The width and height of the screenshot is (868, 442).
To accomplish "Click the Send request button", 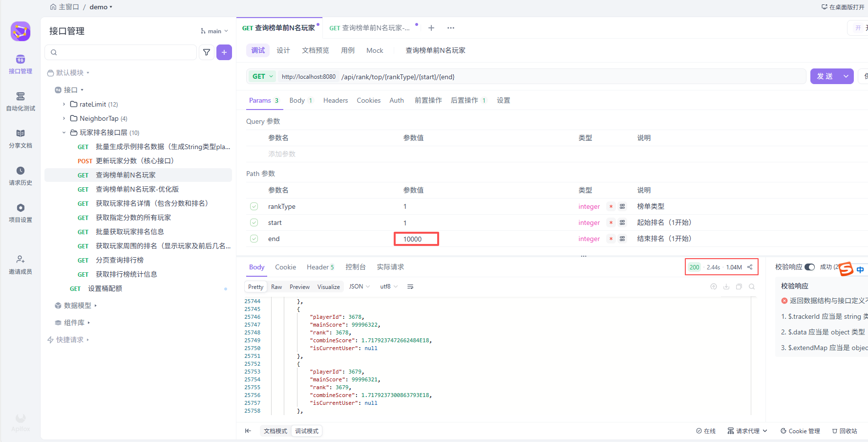I will pyautogui.click(x=825, y=76).
